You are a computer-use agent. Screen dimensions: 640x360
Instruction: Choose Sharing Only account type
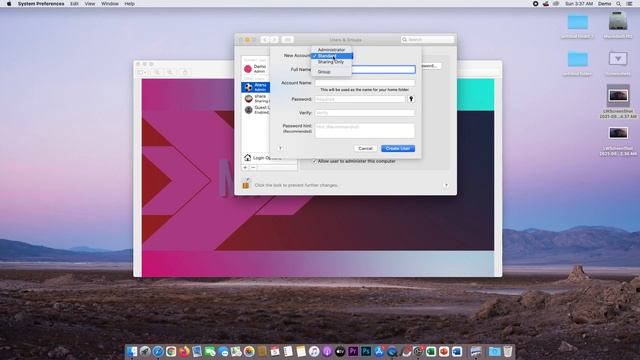331,62
